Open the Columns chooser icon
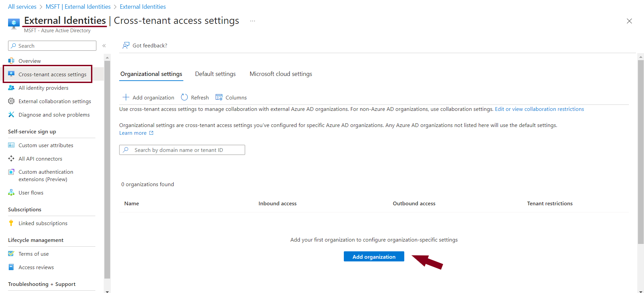The image size is (644, 293). [x=219, y=97]
